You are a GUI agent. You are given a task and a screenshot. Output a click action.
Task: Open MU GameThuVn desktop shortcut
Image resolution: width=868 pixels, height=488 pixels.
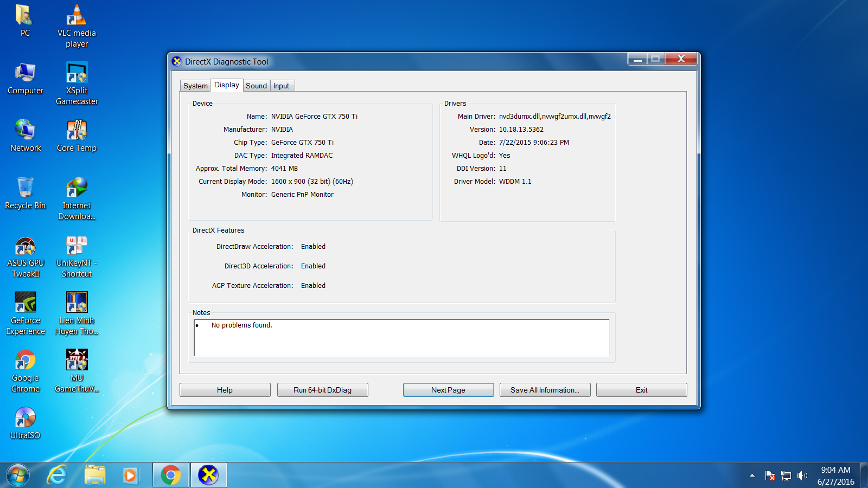76,371
